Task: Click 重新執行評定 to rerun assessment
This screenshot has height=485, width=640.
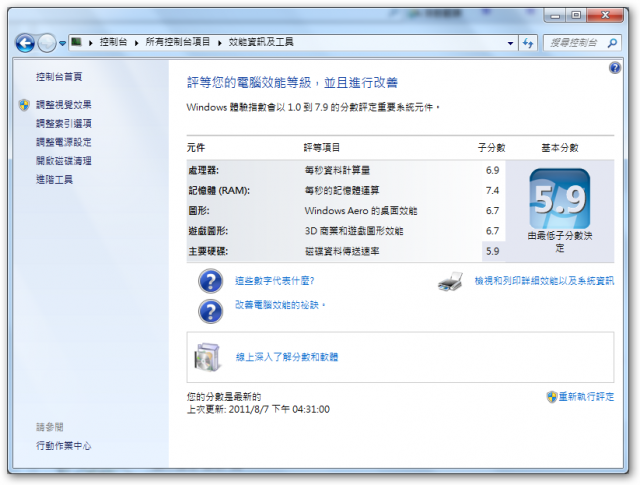Action: [586, 397]
